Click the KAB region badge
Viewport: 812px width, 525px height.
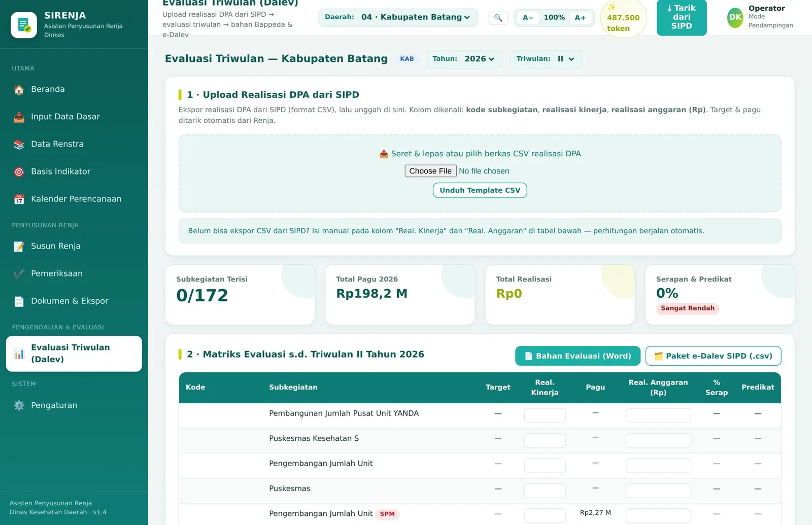coord(407,59)
